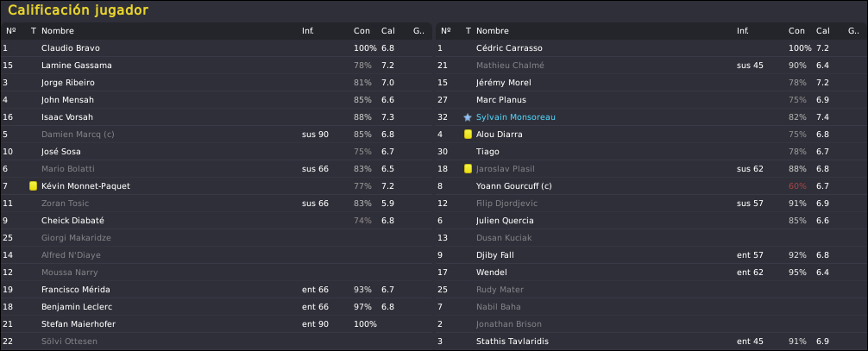Click yellow card icon beside Jaroslav Plasil
Viewport: 868px width, 351px height.
(468, 169)
